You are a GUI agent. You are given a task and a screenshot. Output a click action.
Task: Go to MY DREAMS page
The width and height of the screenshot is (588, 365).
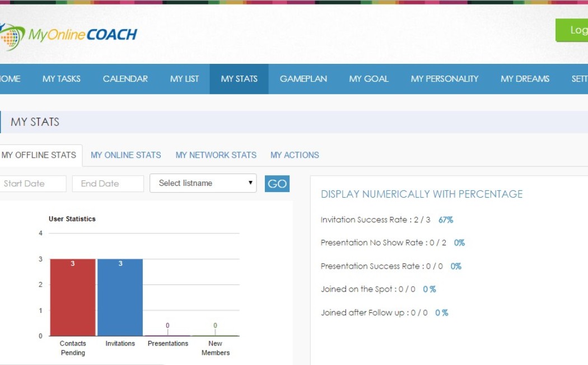(x=525, y=79)
